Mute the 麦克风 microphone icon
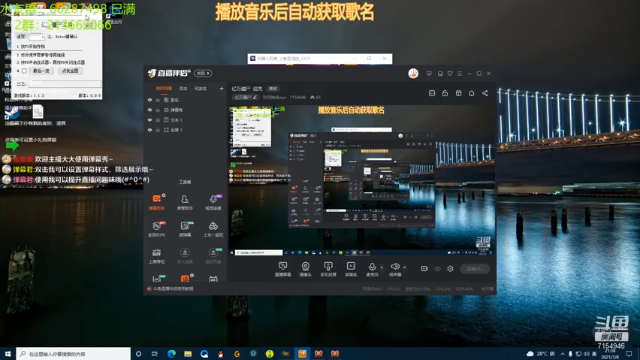The height and width of the screenshot is (360, 640). coord(372,267)
